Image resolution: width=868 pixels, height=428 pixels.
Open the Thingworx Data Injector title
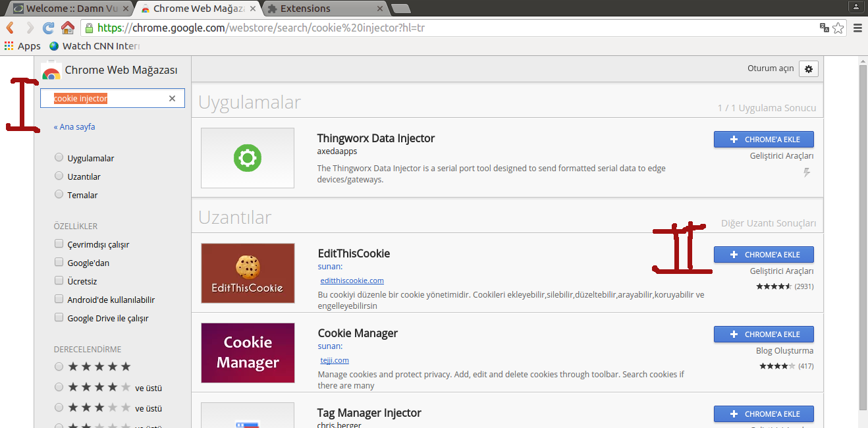[x=376, y=138]
